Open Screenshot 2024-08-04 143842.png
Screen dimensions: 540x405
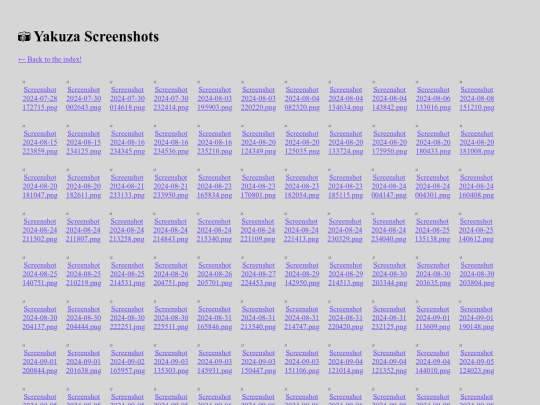tap(390, 98)
